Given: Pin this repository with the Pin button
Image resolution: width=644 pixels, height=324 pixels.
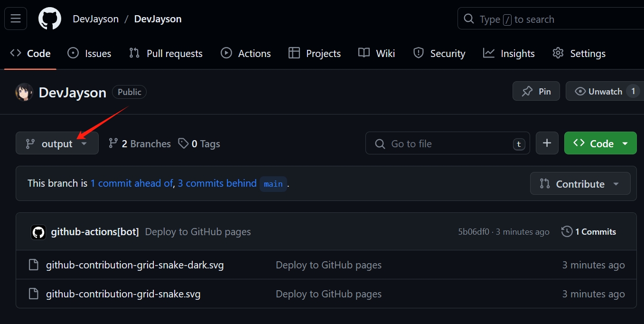Looking at the screenshot, I should click(536, 91).
